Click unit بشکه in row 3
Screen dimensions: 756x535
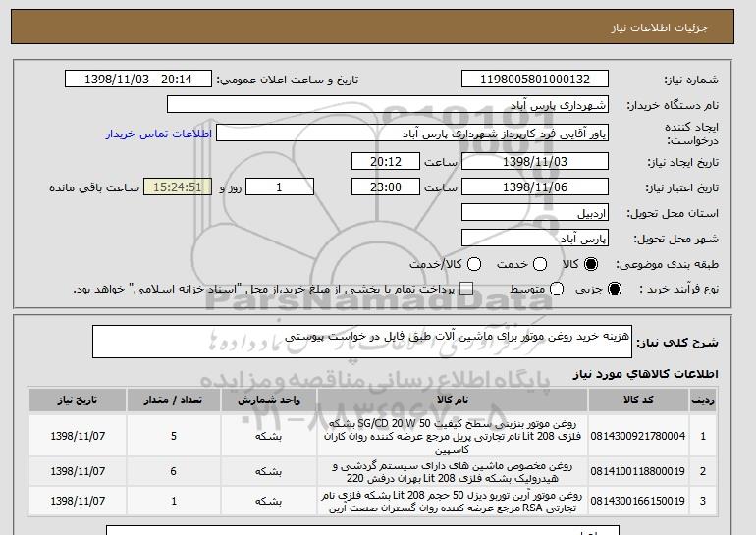[269, 502]
